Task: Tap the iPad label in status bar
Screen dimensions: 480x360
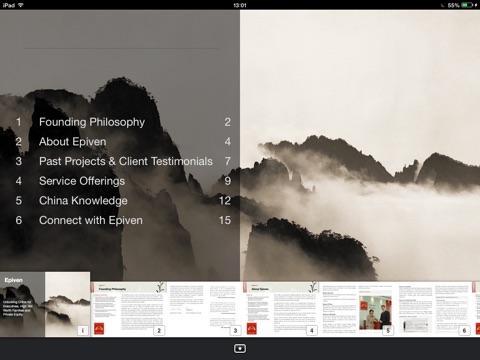Action: pyautogui.click(x=8, y=5)
